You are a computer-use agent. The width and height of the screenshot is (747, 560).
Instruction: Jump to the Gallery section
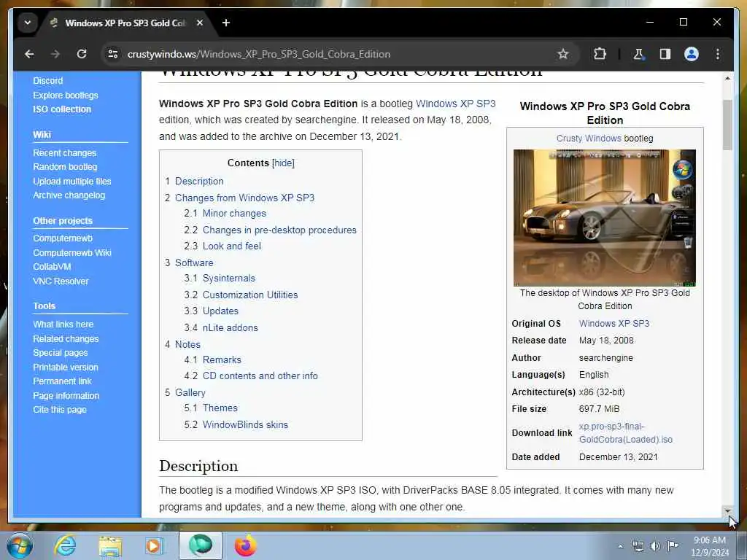[190, 392]
